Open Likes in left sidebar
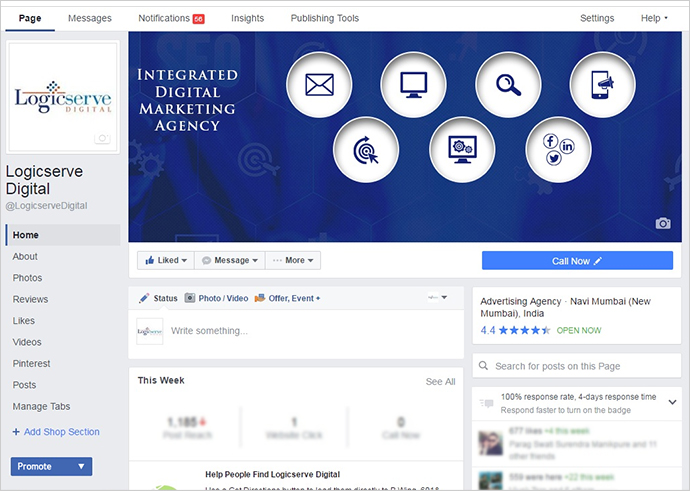The image size is (690, 491). pos(23,321)
